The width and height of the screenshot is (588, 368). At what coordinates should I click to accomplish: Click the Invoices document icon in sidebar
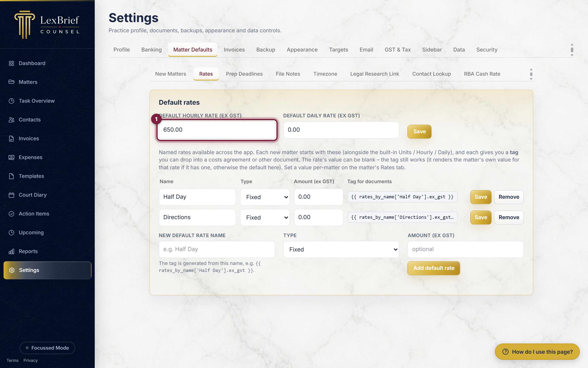[x=11, y=138]
